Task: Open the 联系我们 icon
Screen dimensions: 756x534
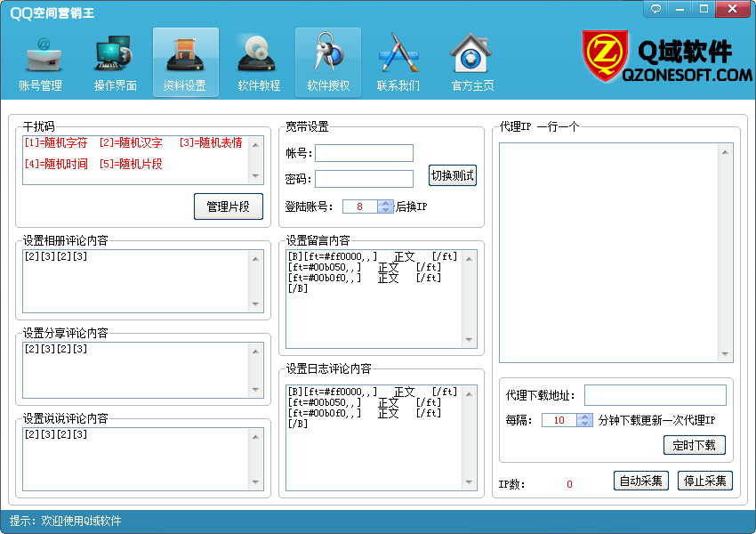Action: coord(398,62)
